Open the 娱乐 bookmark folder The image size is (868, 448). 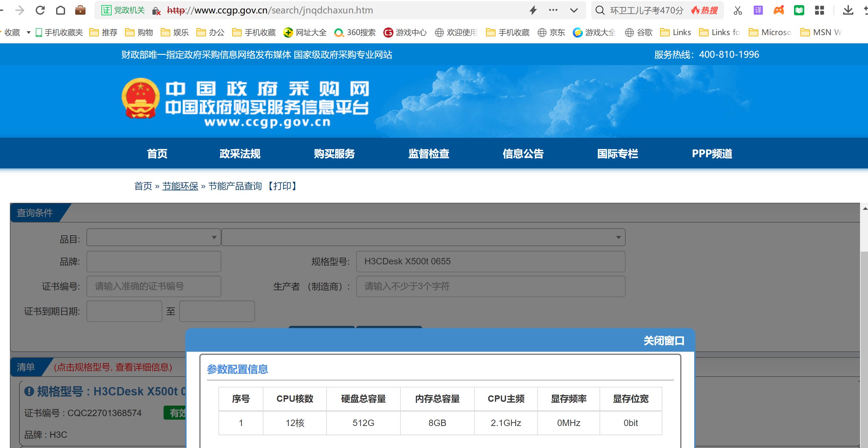pos(175,33)
